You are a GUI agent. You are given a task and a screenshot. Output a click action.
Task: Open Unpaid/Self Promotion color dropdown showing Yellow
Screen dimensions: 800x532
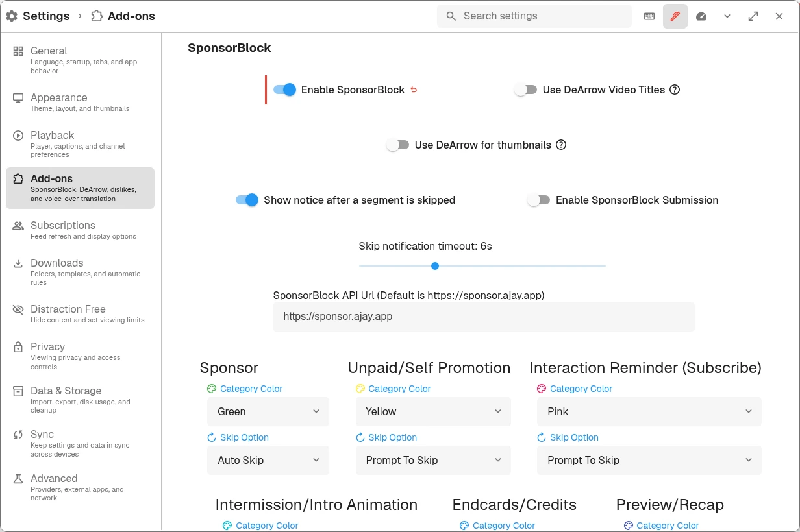coord(433,411)
